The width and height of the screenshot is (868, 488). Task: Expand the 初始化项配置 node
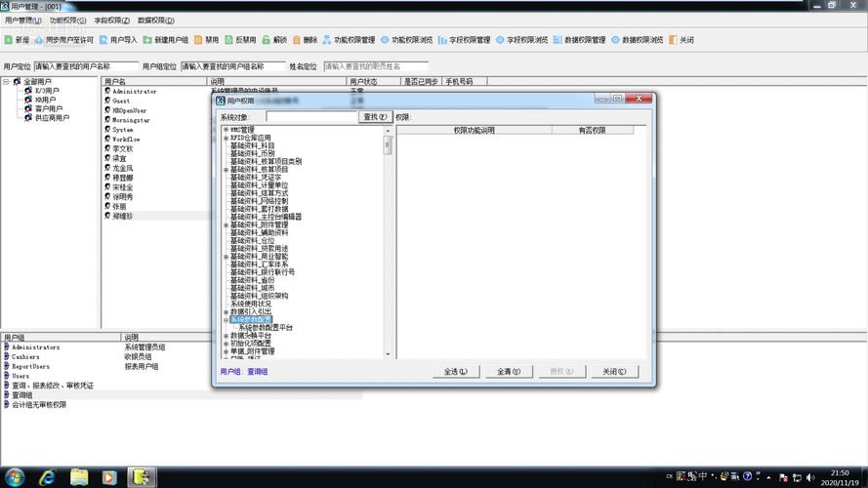pos(226,344)
